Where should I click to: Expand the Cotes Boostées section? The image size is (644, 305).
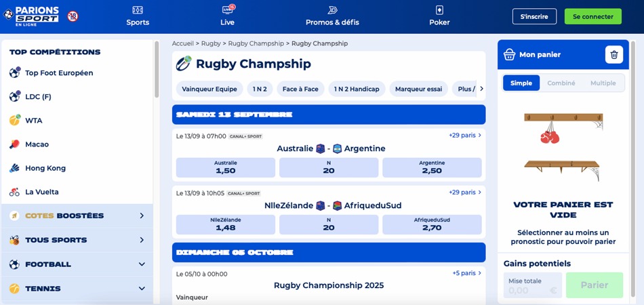tap(142, 216)
